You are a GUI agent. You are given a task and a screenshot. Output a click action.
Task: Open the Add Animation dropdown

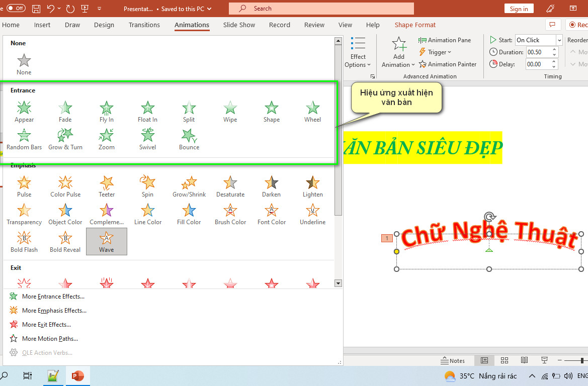398,52
